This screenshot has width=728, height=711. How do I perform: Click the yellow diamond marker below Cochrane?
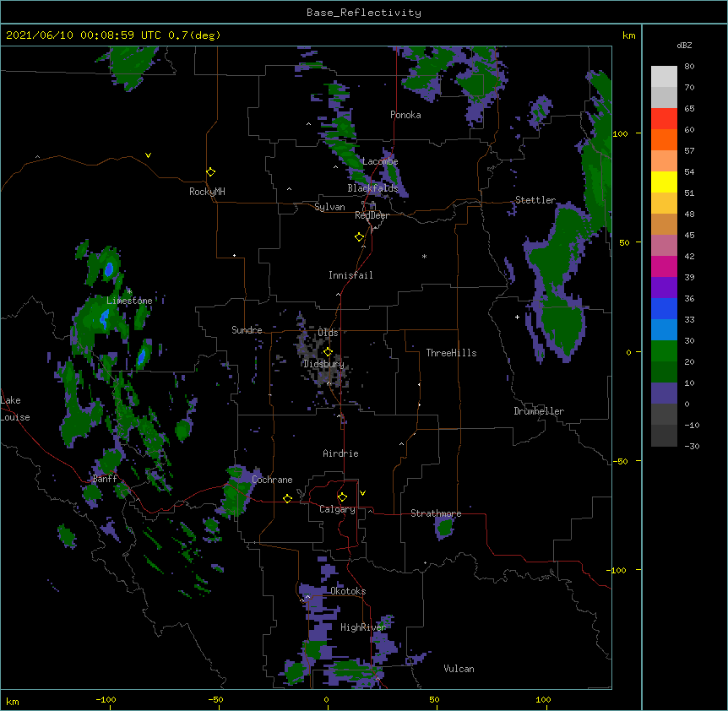287,498
